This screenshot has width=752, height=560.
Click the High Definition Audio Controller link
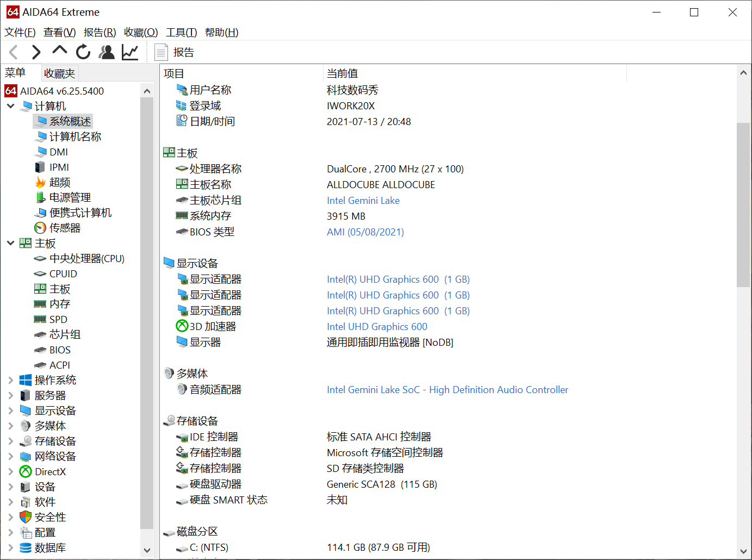[448, 390]
